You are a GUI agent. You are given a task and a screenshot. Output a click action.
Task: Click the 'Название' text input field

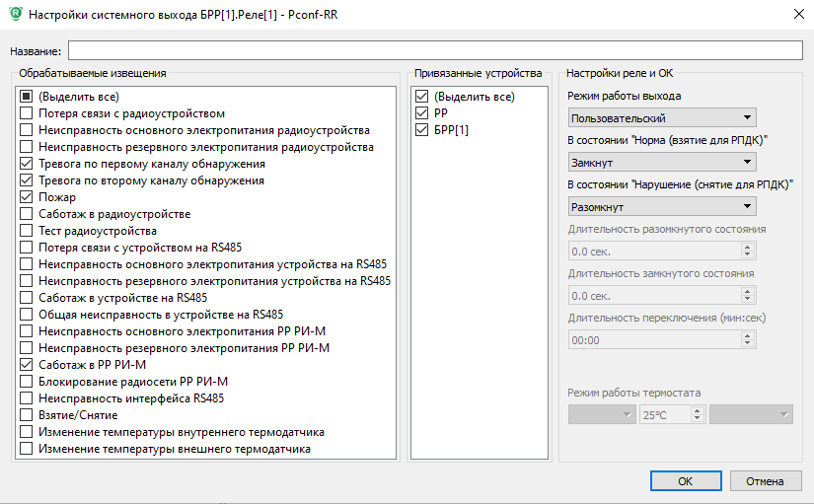(x=435, y=50)
